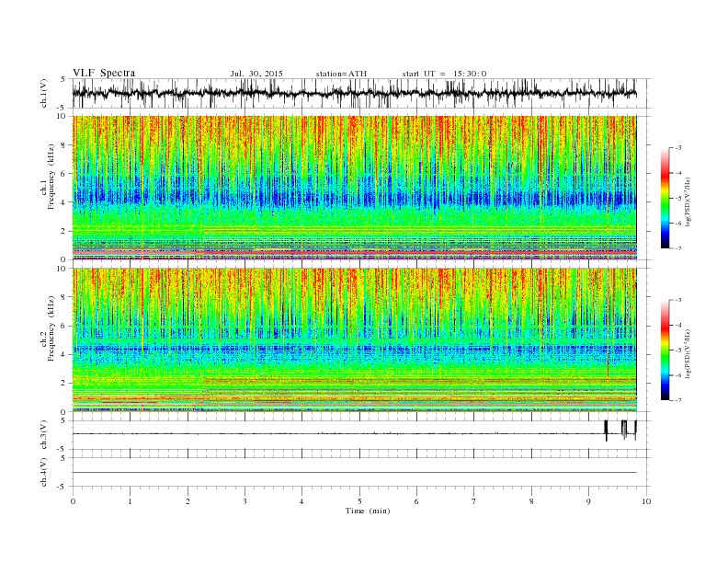Image resolution: width=728 pixels, height=563 pixels.
Task: Click the "6" tick on the time axis
Action: coord(416,501)
